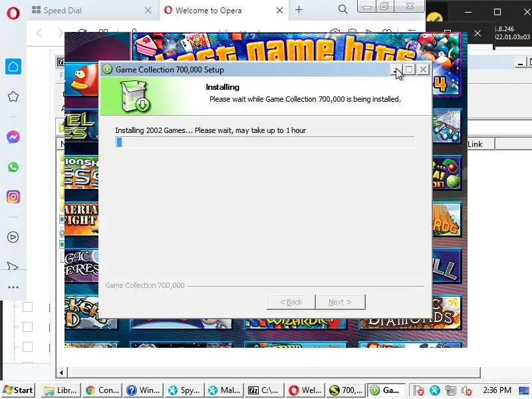Switch to Malwarebytes taskbar button

point(225,390)
